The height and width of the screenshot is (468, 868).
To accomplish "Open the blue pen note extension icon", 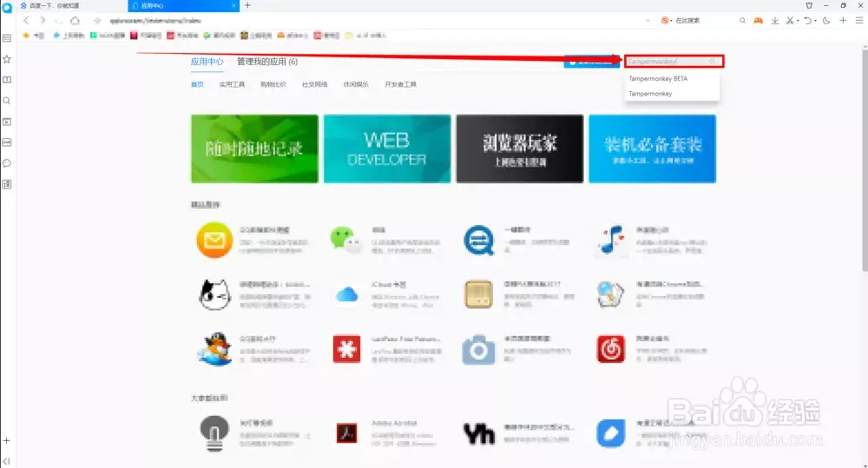I will (610, 433).
